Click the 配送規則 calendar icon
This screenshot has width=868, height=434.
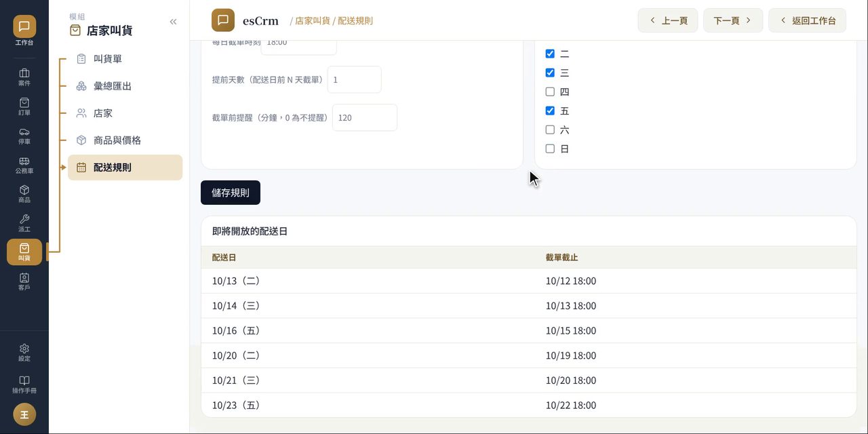81,167
